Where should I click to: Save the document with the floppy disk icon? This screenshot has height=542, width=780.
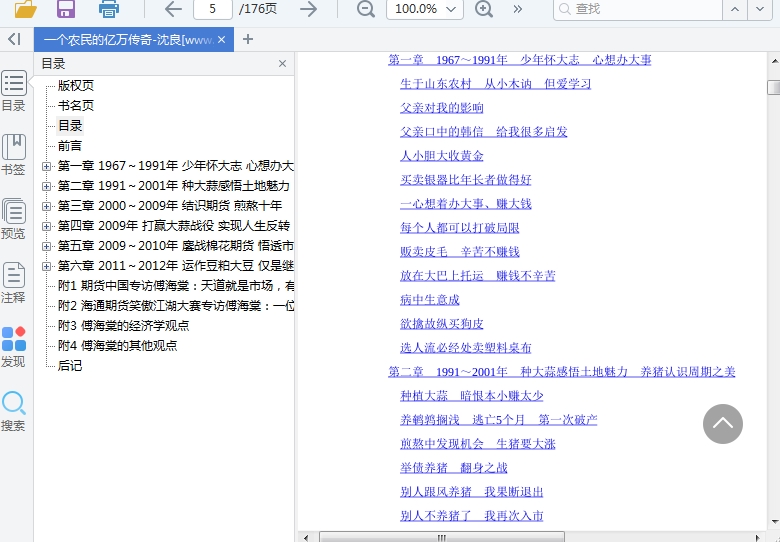tap(66, 9)
